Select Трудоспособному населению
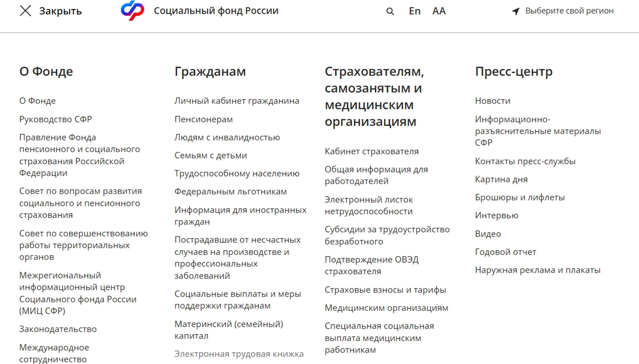The image size is (639, 364). tap(237, 173)
